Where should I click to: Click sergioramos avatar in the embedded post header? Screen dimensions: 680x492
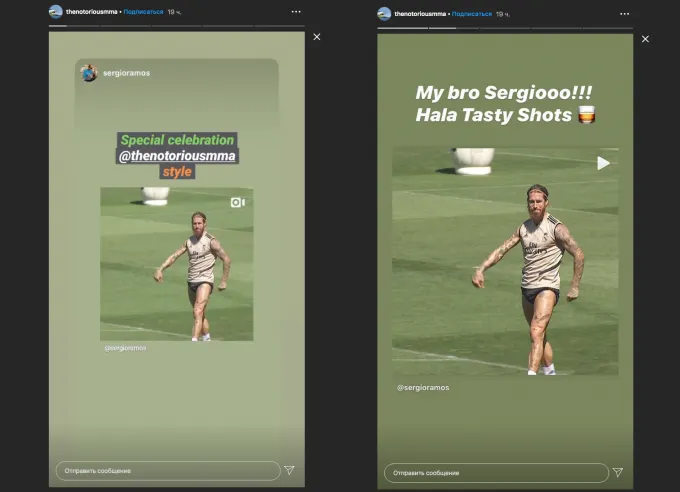coord(89,73)
